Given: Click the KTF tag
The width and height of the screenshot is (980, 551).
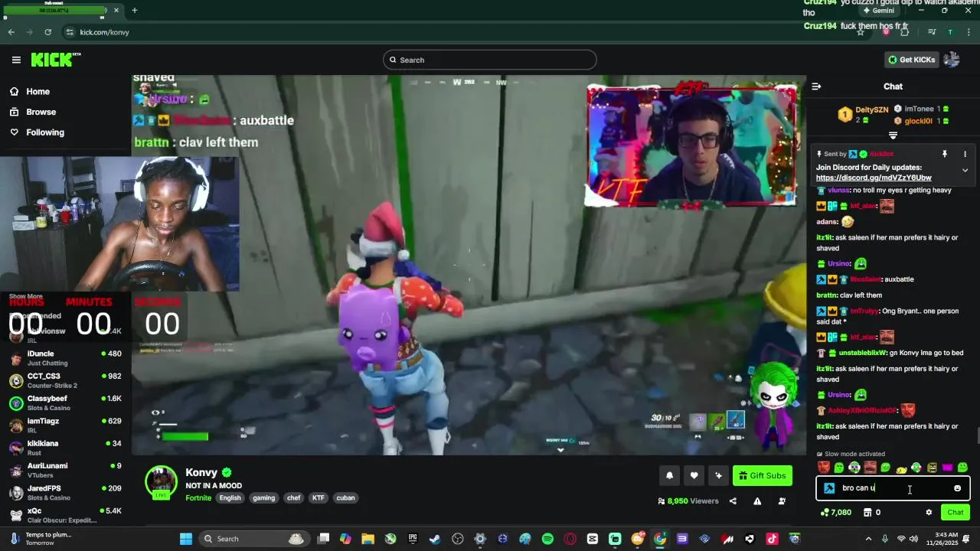Looking at the screenshot, I should [x=318, y=498].
